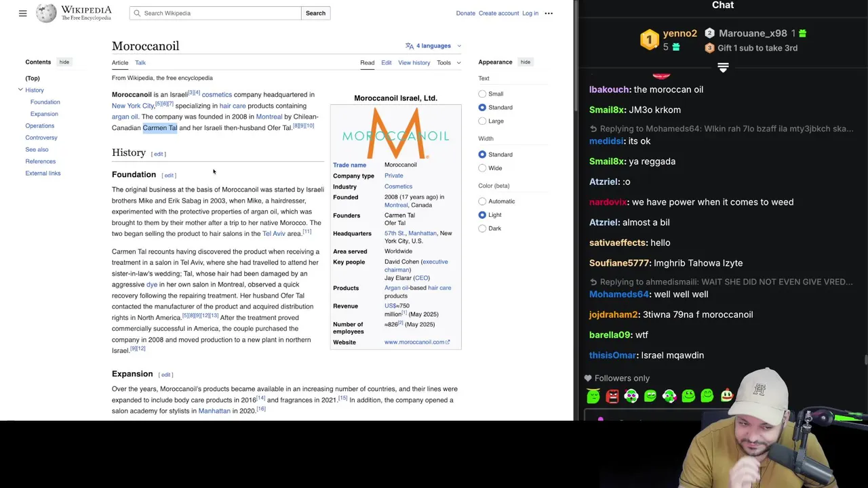
Task: Go to Operations in Contents sidebar
Action: pos(39,125)
